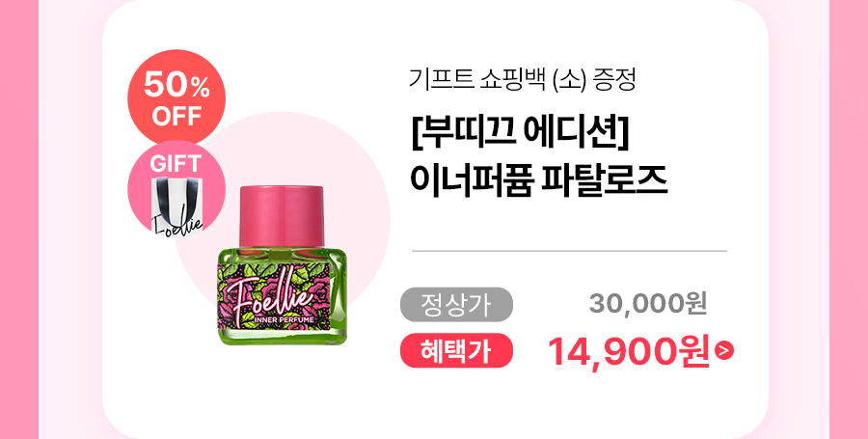Click the divider line above prices
Viewport: 868px width, 439px height.
point(569,251)
